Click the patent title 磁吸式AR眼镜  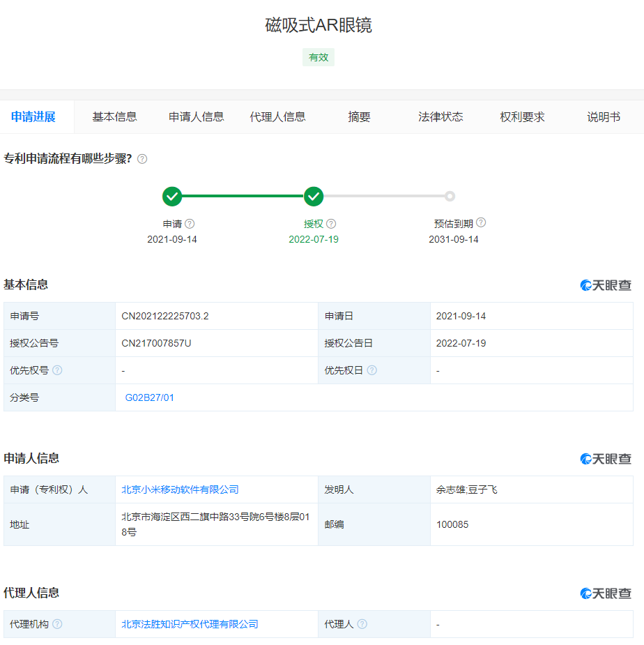pos(319,25)
